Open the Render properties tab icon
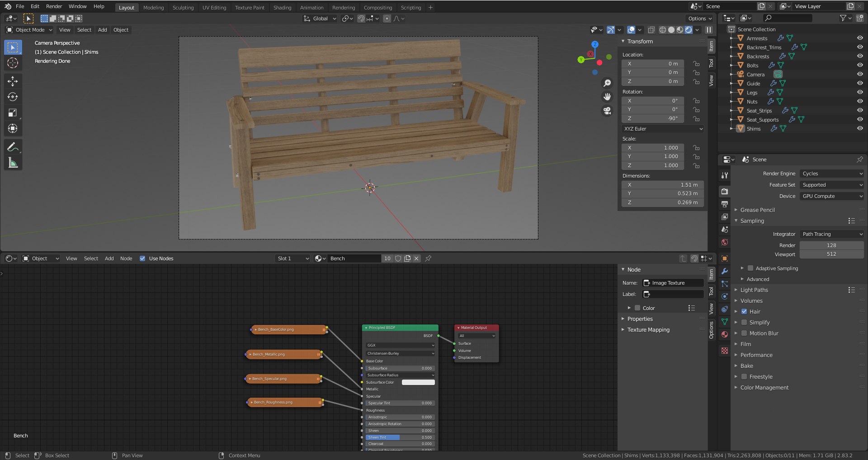The height and width of the screenshot is (460, 868). tap(725, 191)
